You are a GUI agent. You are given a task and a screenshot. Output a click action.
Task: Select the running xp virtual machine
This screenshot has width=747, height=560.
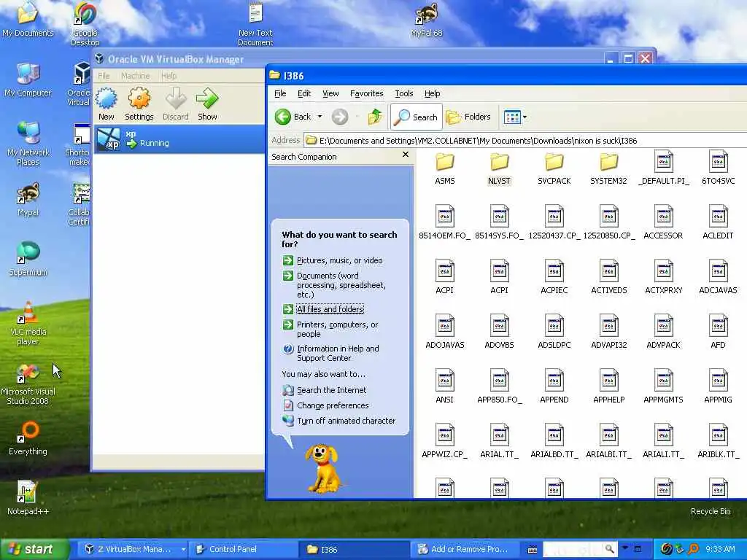179,139
